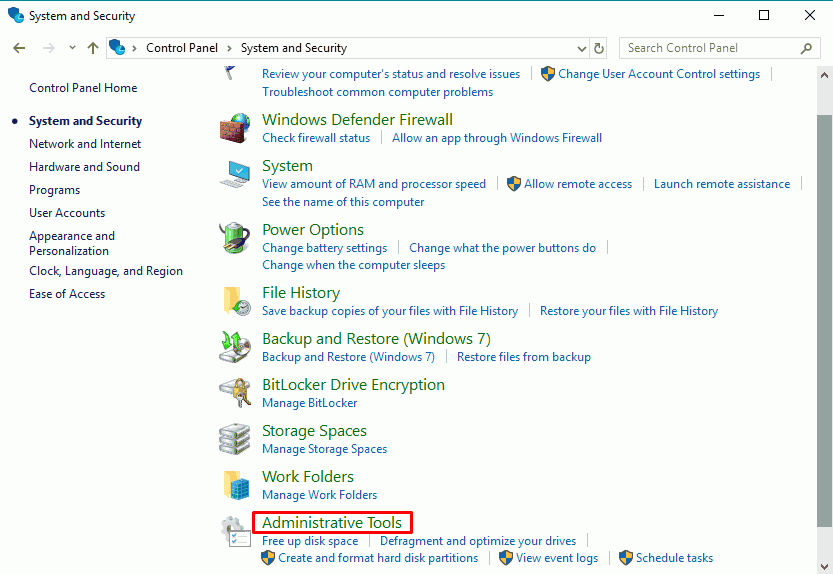This screenshot has height=574, width=833.
Task: Click Manage Storage Spaces
Action: [x=324, y=449]
